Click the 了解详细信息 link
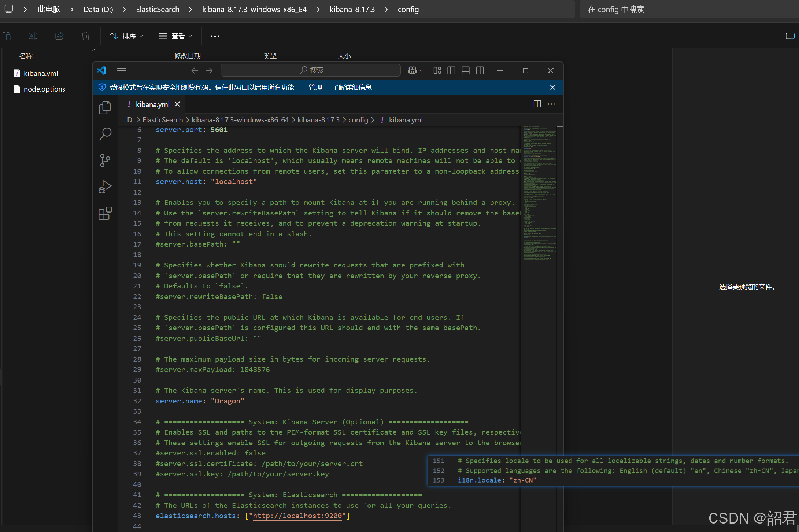The width and height of the screenshot is (799, 532). pos(352,87)
